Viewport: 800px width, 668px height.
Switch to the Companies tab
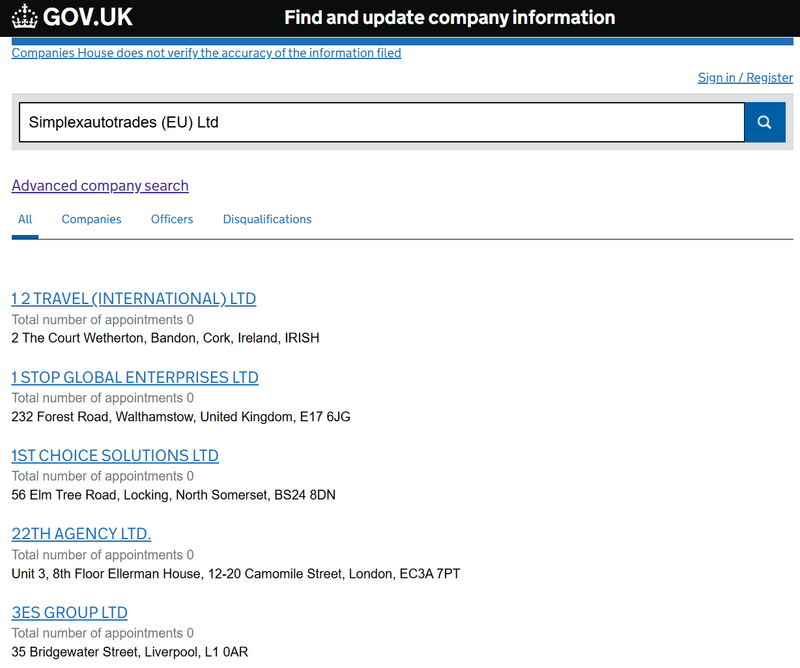[91, 219]
